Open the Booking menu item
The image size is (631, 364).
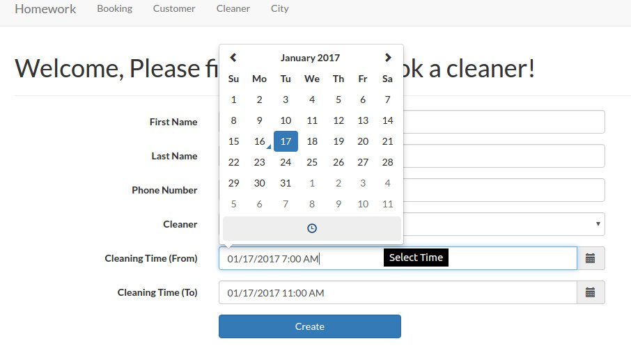114,9
